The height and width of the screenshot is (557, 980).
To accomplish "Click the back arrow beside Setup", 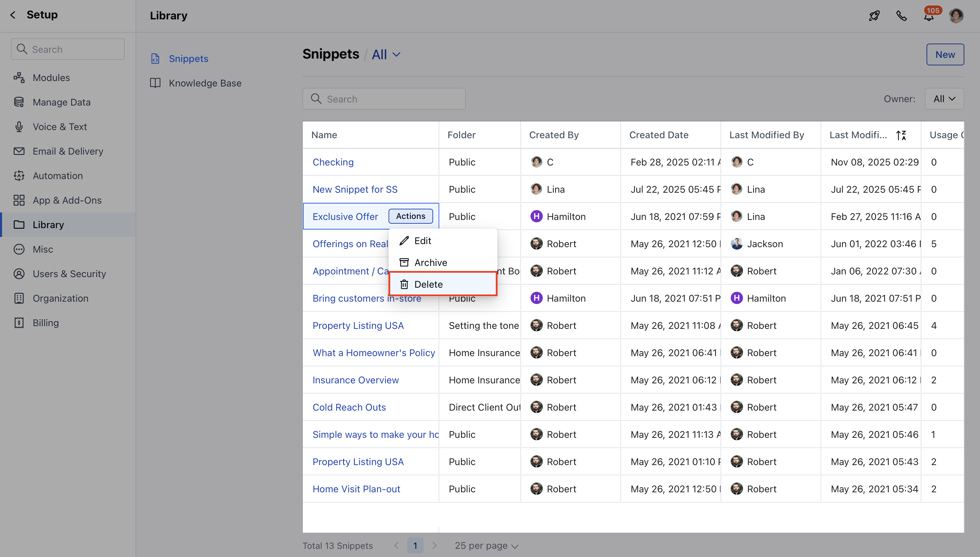I will 13,15.
